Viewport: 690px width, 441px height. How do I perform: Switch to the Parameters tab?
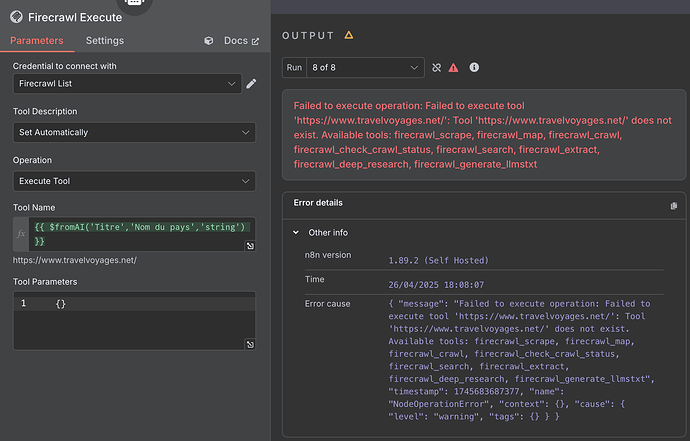click(x=37, y=40)
